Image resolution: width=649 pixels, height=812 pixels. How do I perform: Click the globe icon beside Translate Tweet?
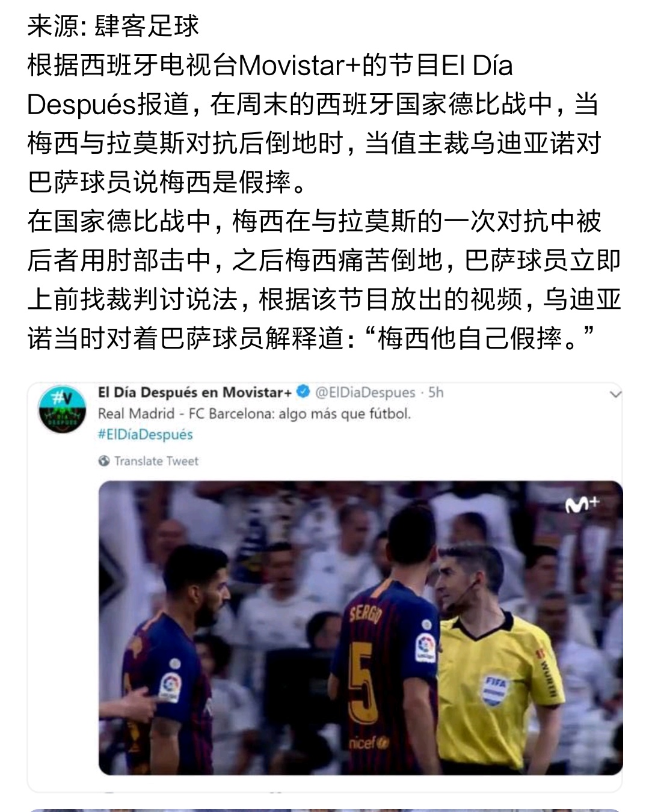tap(104, 461)
